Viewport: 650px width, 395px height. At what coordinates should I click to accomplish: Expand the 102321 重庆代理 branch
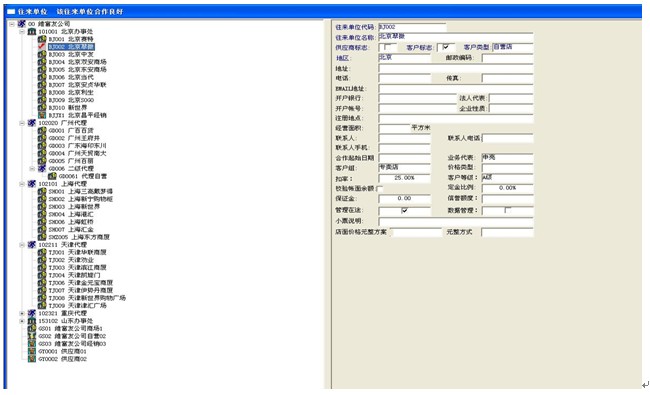pos(22,313)
